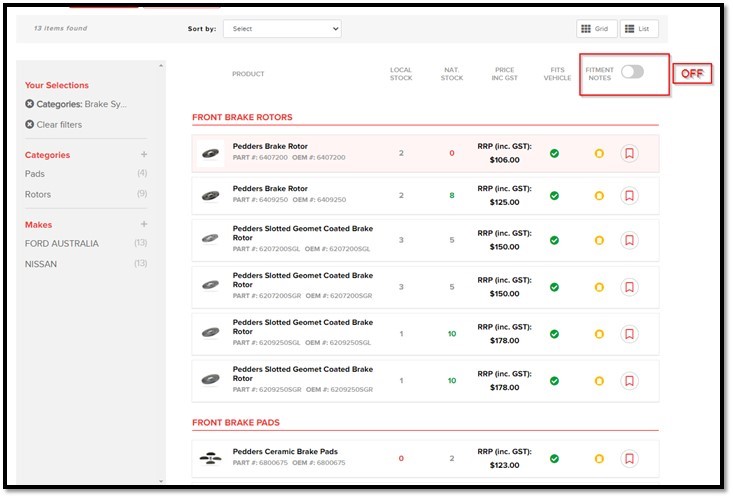Filter by Rotors category
Screen dimensions: 733x498
[x=38, y=194]
